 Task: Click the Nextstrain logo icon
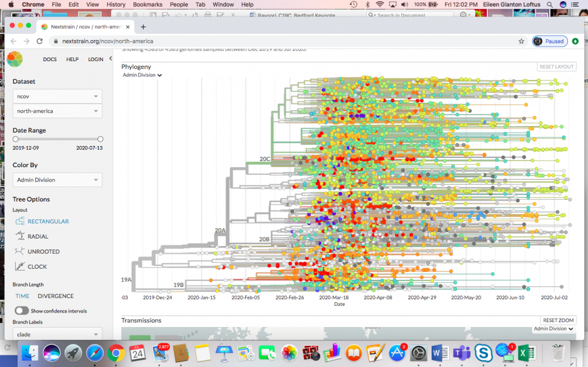coord(15,59)
